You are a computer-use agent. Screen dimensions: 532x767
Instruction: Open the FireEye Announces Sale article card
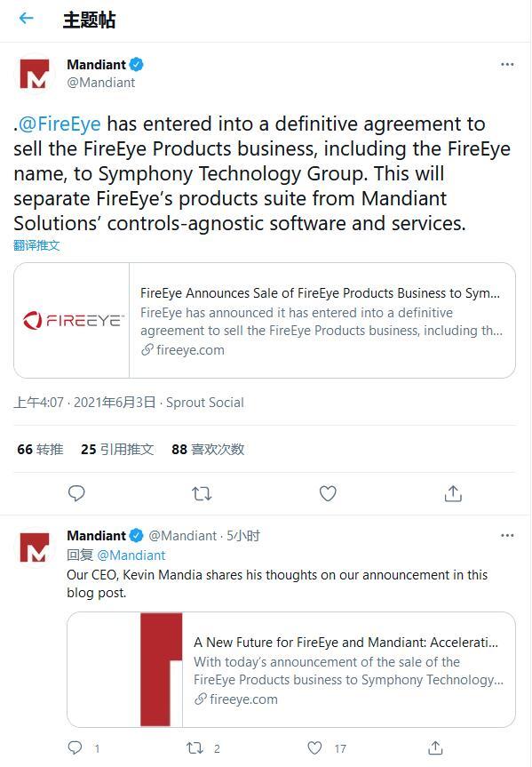(266, 320)
